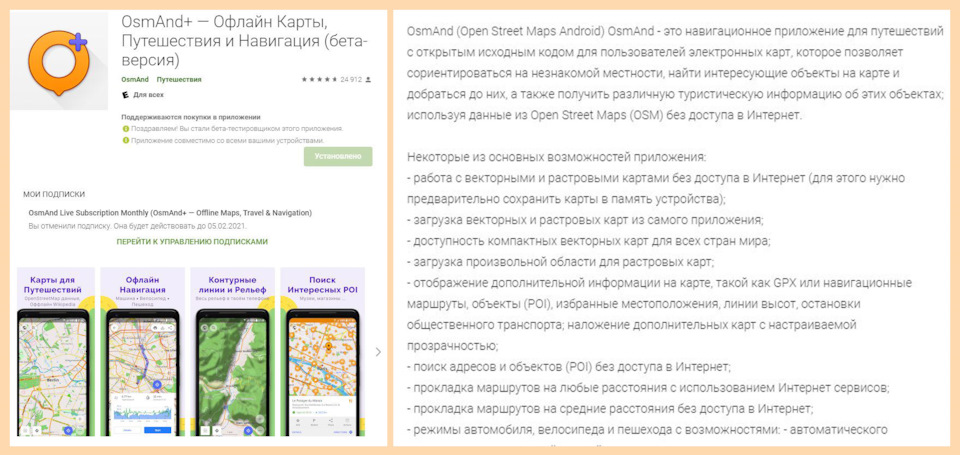Viewport: 960px width, 455px height.
Task: Open the Карты для Путешествий screenshot
Action: (x=56, y=352)
